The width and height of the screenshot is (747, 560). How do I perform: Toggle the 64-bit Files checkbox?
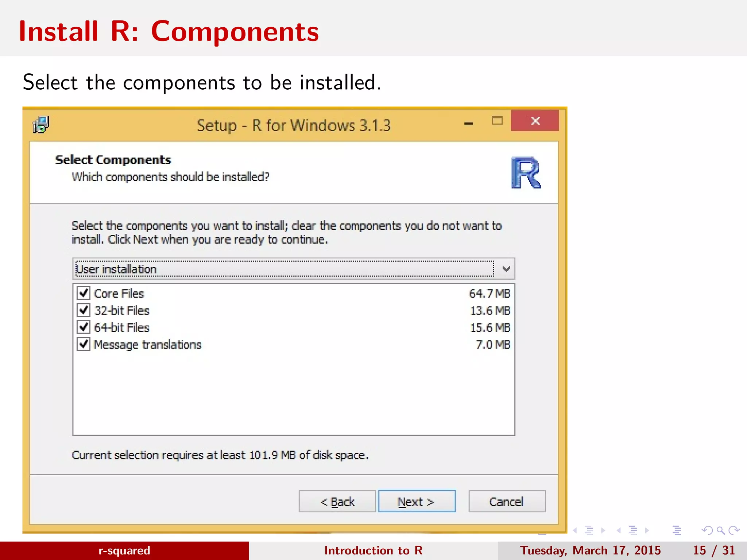(x=84, y=327)
